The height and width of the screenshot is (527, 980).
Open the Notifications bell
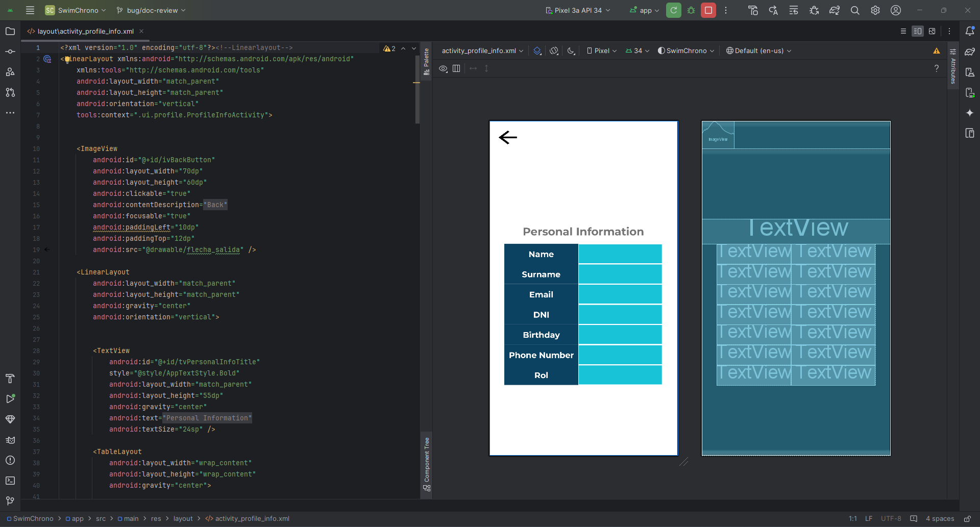970,31
